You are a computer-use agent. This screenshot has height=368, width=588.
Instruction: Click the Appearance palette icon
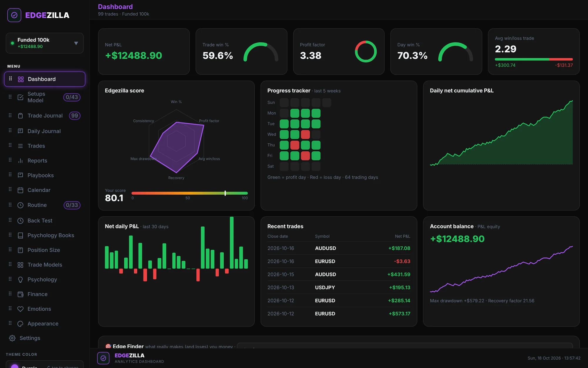click(x=20, y=324)
